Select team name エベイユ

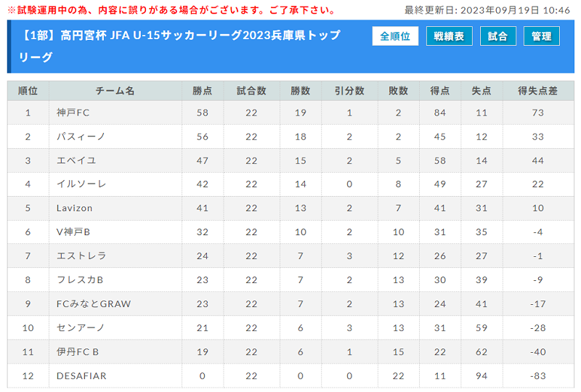pyautogui.click(x=76, y=160)
